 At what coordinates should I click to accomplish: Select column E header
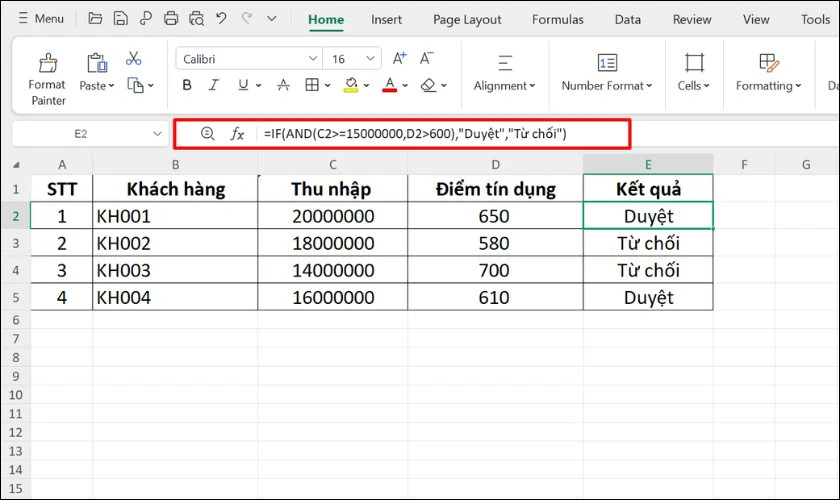tap(648, 165)
